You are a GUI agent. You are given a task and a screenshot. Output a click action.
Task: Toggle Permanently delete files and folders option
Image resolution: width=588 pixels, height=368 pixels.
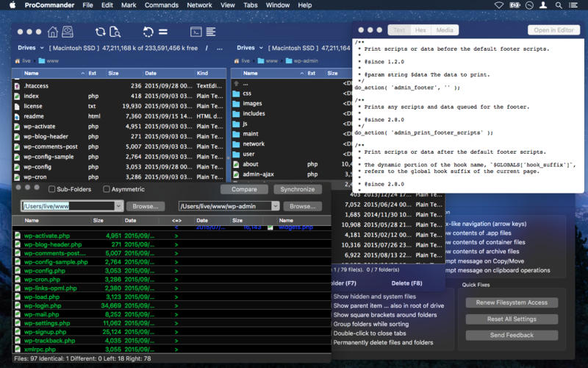pyautogui.click(x=383, y=342)
